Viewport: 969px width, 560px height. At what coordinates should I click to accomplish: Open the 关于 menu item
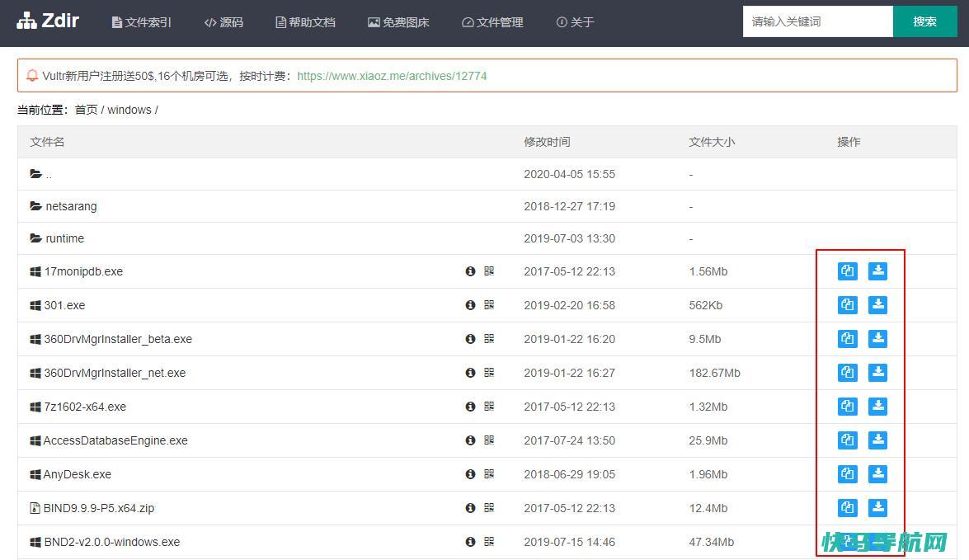click(576, 22)
